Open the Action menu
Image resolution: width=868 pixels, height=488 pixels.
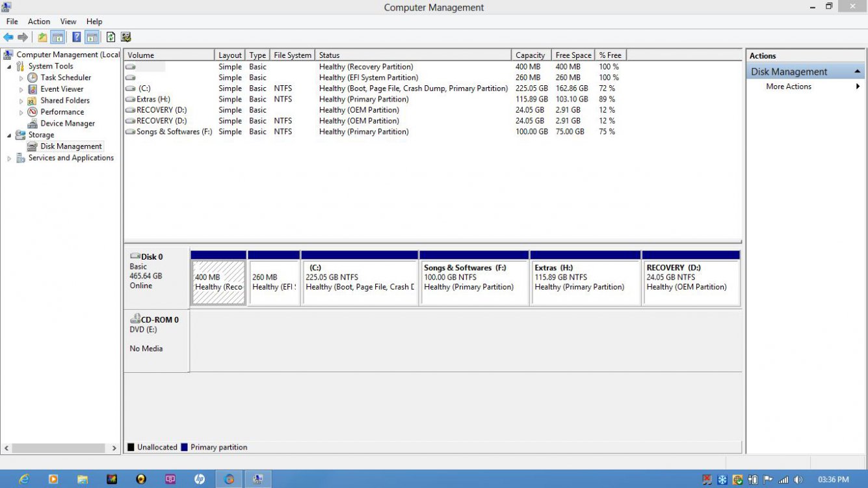tap(39, 21)
